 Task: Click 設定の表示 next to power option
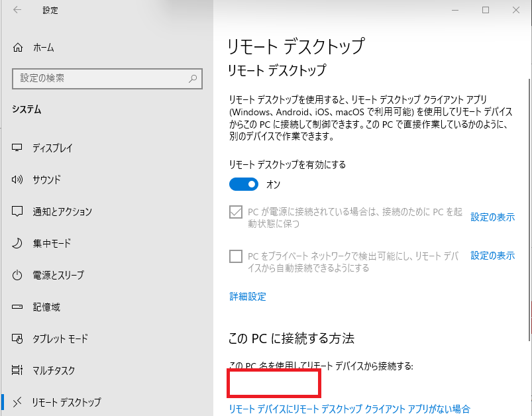click(x=492, y=217)
